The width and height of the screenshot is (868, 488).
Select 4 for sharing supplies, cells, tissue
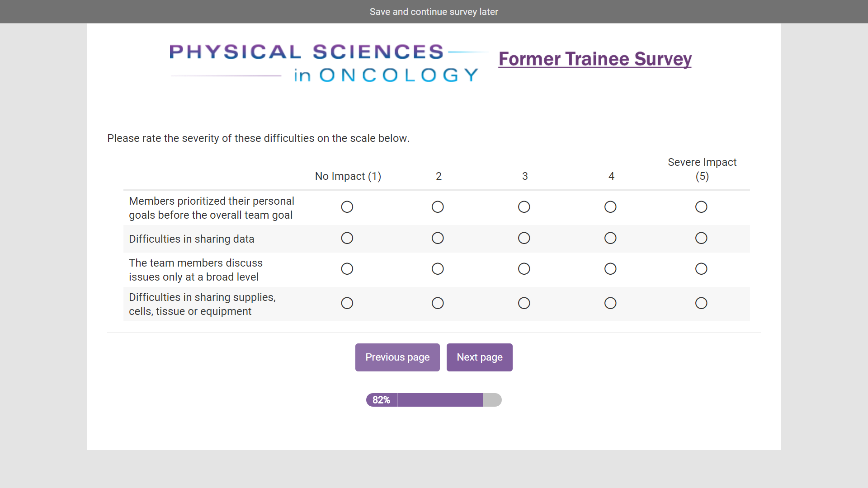(610, 303)
